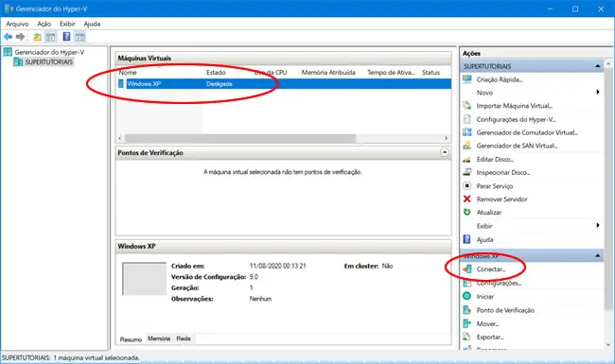This screenshot has width=615, height=364.
Task: Open the Arquivo menu
Action: coord(17,24)
